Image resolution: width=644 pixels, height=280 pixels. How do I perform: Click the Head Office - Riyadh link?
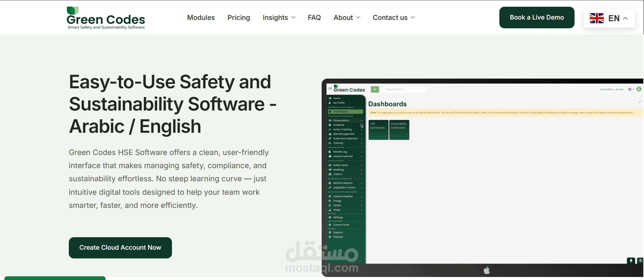[612, 89]
